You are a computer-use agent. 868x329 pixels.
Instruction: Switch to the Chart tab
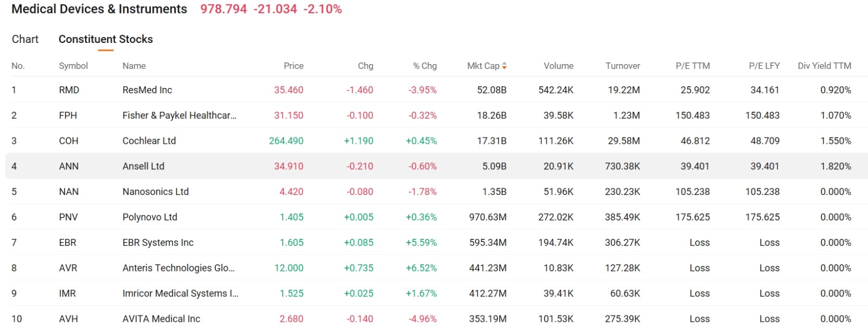pos(24,39)
